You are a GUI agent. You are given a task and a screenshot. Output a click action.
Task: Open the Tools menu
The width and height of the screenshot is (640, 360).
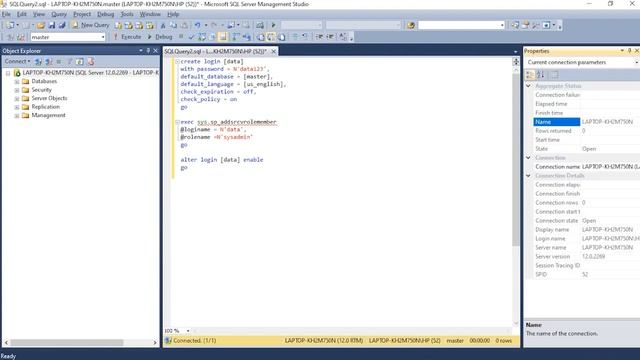(x=127, y=14)
